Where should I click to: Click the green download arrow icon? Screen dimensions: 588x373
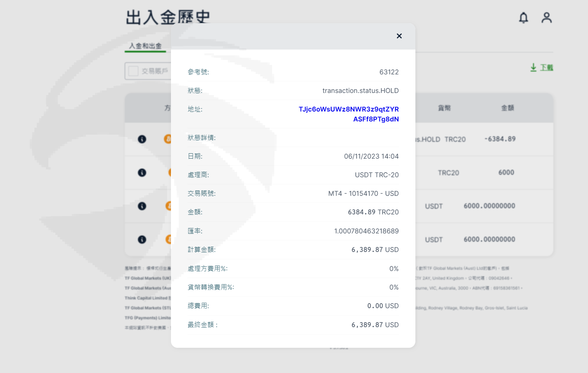click(533, 67)
